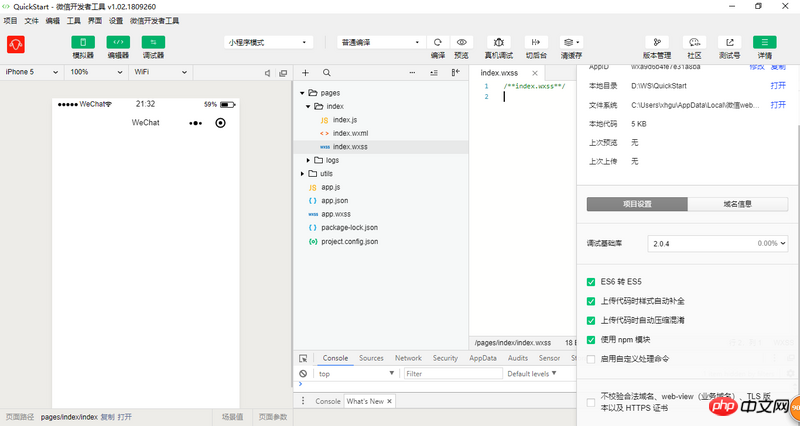Open the test account (测试号) icon
Image resolution: width=800 pixels, height=426 pixels.
pos(730,42)
